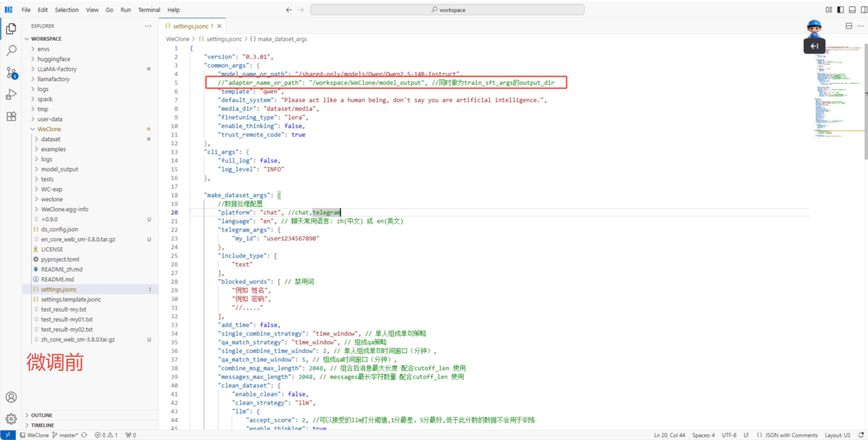The width and height of the screenshot is (868, 440).
Task: Expand the OUTLINE section
Action: [42, 415]
